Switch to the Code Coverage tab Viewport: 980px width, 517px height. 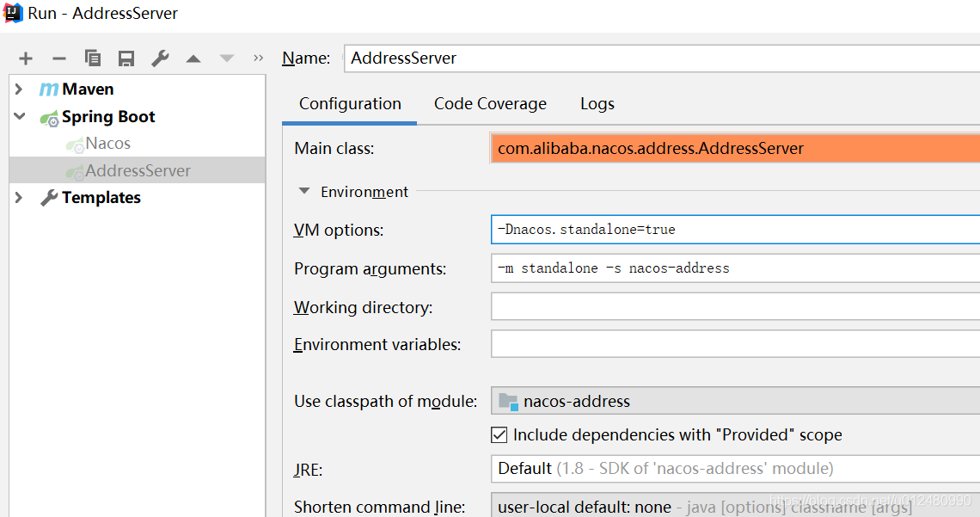click(x=490, y=103)
